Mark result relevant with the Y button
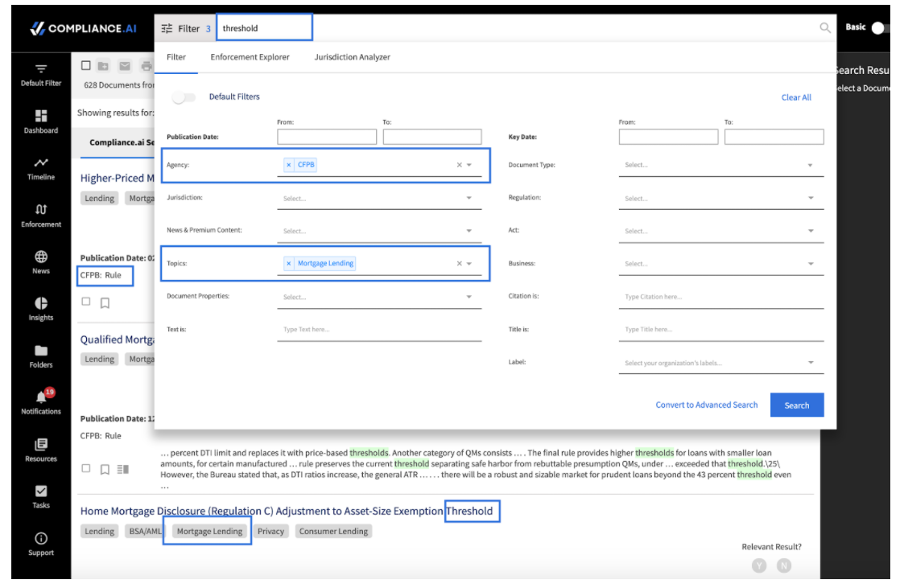The height and width of the screenshot is (588, 904). point(759,565)
